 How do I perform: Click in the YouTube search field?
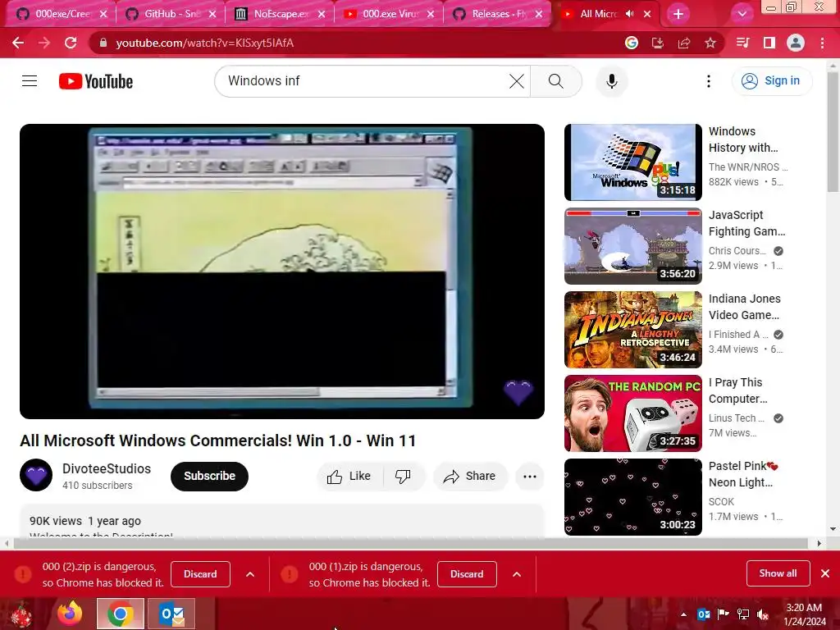pyautogui.click(x=364, y=81)
